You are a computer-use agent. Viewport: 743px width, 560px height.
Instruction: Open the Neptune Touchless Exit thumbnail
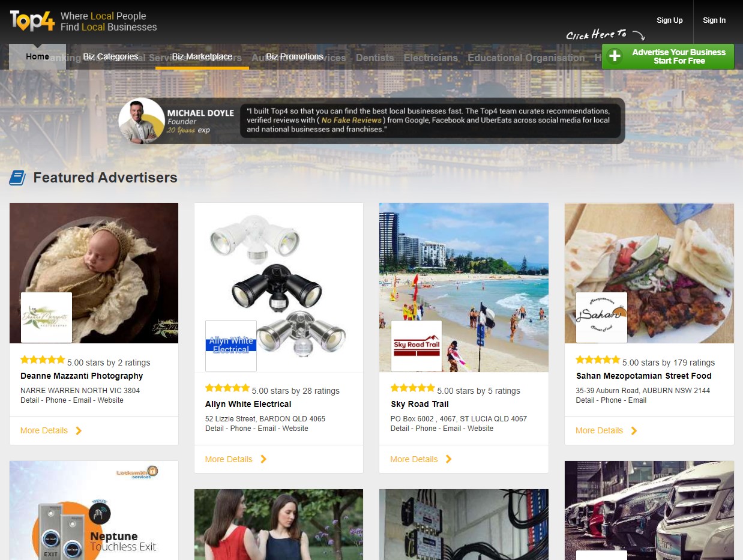point(94,510)
